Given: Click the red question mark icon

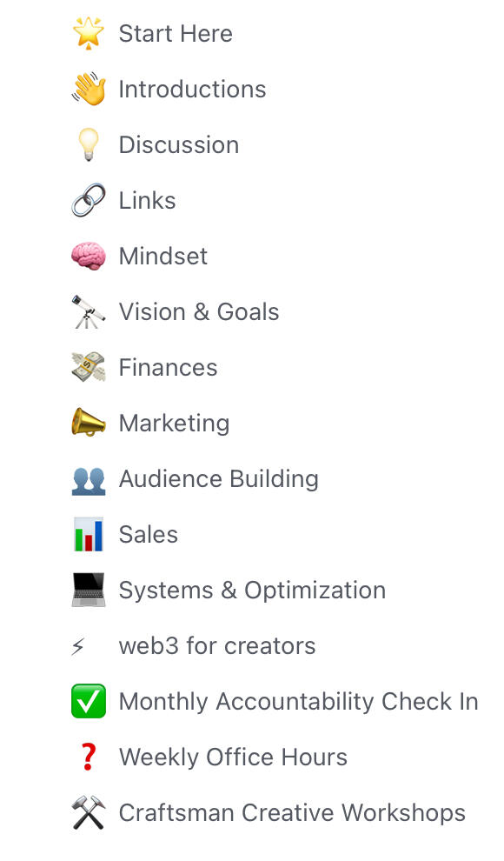Looking at the screenshot, I should [89, 758].
